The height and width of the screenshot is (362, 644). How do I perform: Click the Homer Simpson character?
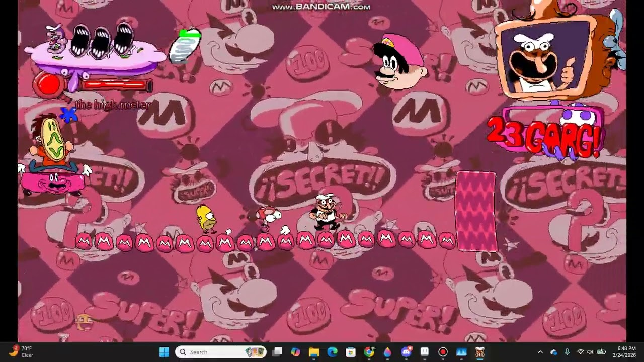click(206, 219)
